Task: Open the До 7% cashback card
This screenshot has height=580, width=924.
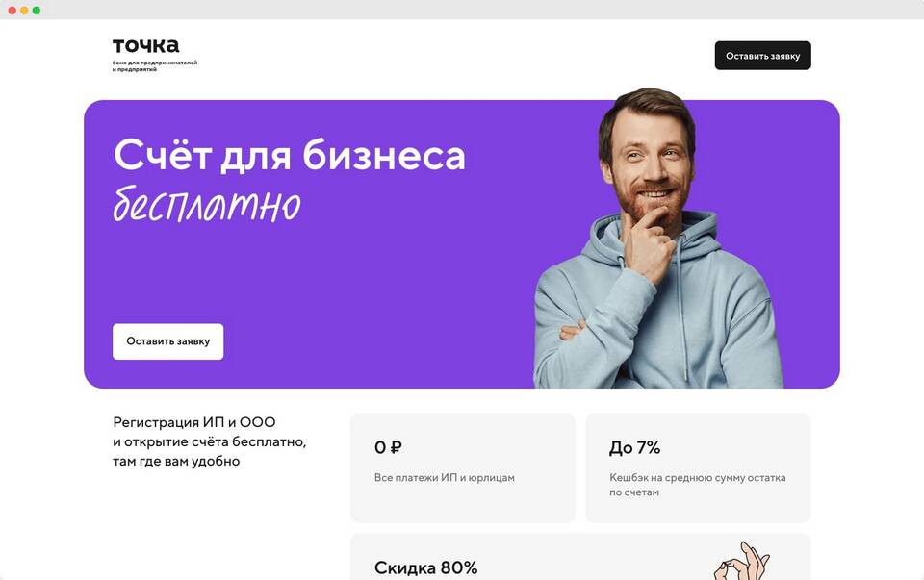Action: 698,467
